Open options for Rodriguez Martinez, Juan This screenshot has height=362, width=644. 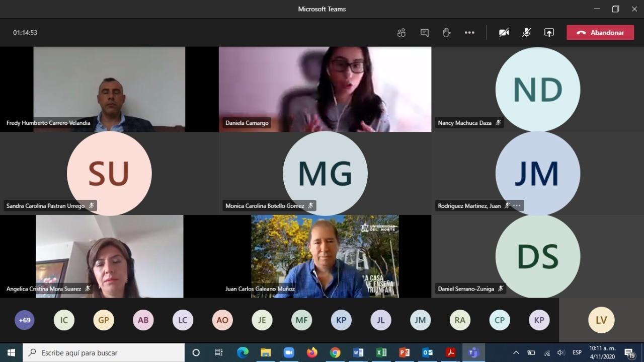[x=517, y=205]
